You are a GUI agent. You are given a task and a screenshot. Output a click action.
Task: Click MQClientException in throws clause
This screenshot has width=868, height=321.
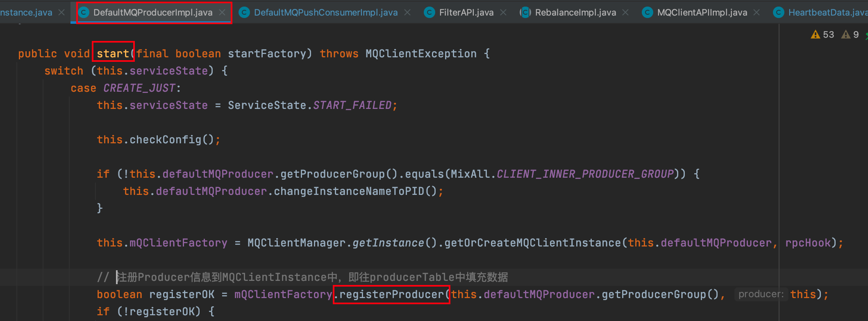tap(421, 54)
